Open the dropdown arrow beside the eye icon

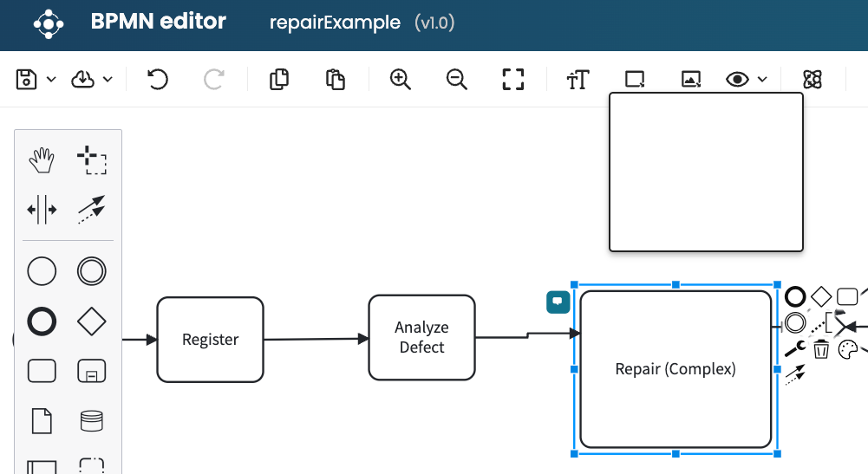click(x=762, y=80)
